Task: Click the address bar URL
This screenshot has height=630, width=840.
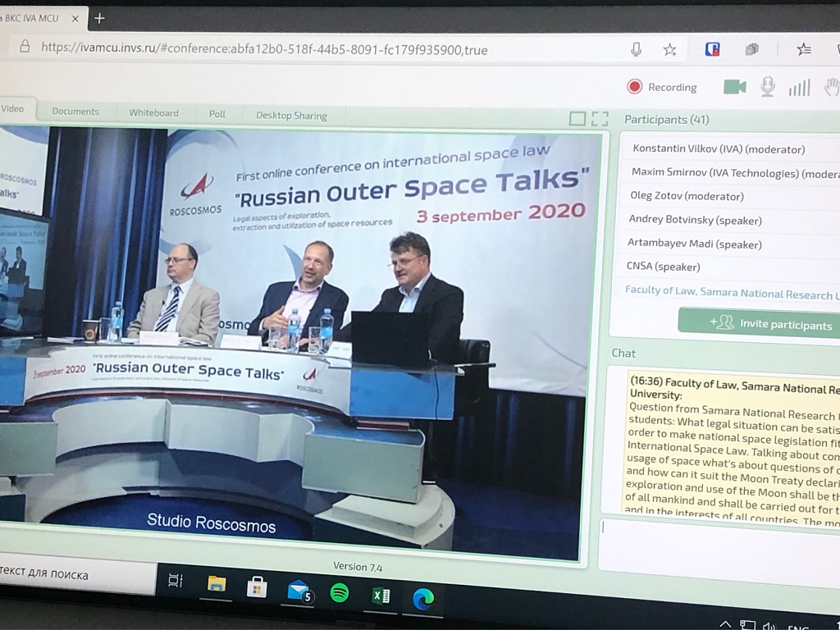Action: [x=264, y=49]
